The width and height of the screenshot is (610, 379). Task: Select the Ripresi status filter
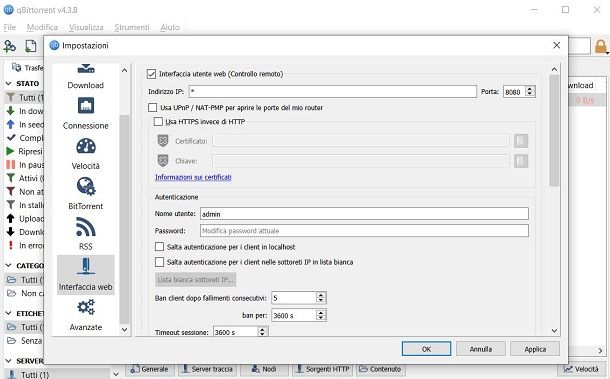[x=25, y=151]
